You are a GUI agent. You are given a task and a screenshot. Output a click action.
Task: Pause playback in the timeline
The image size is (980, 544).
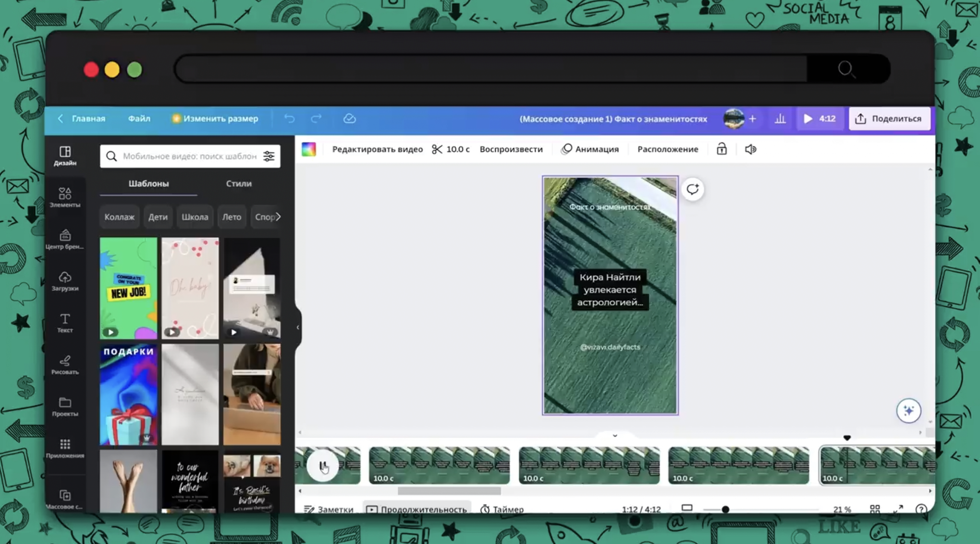[322, 465]
